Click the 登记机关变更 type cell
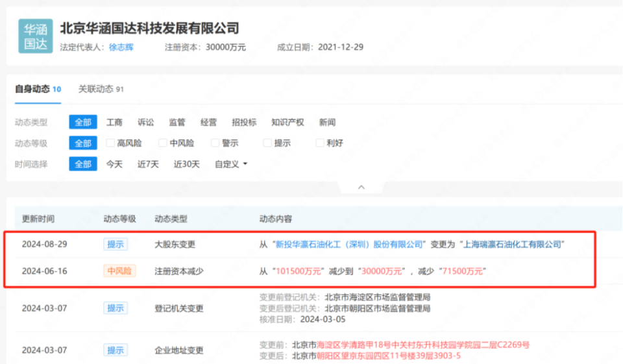 click(x=179, y=308)
